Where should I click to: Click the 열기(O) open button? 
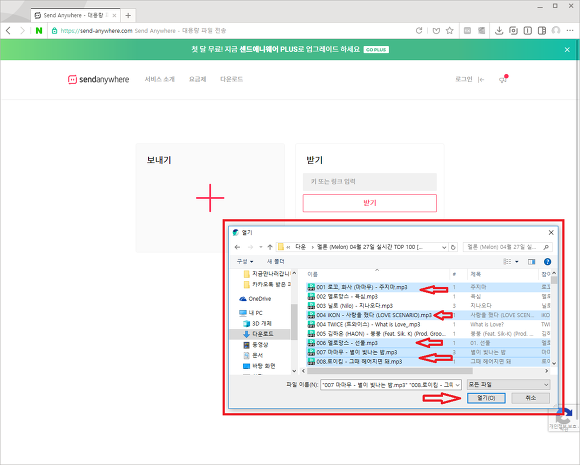[x=486, y=398]
